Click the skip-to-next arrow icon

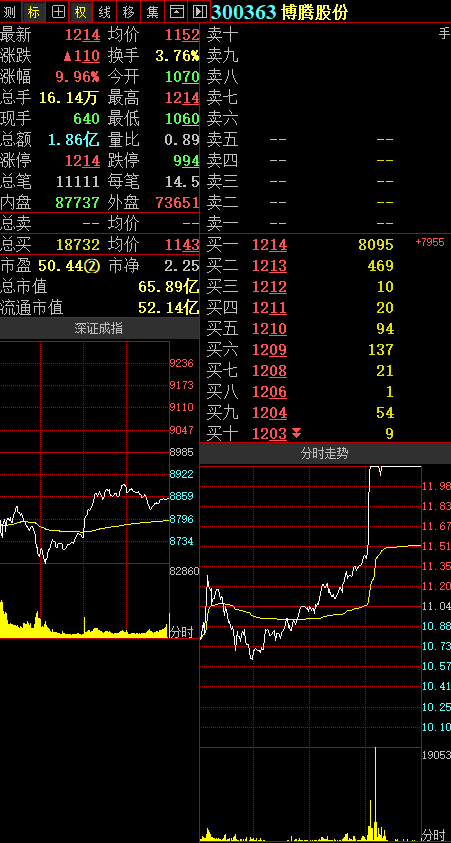[x=199, y=11]
